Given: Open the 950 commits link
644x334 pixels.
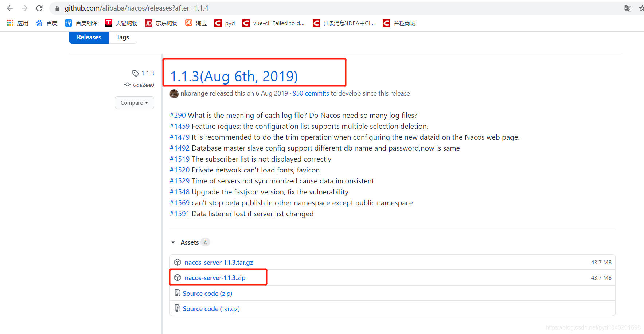Looking at the screenshot, I should point(311,93).
